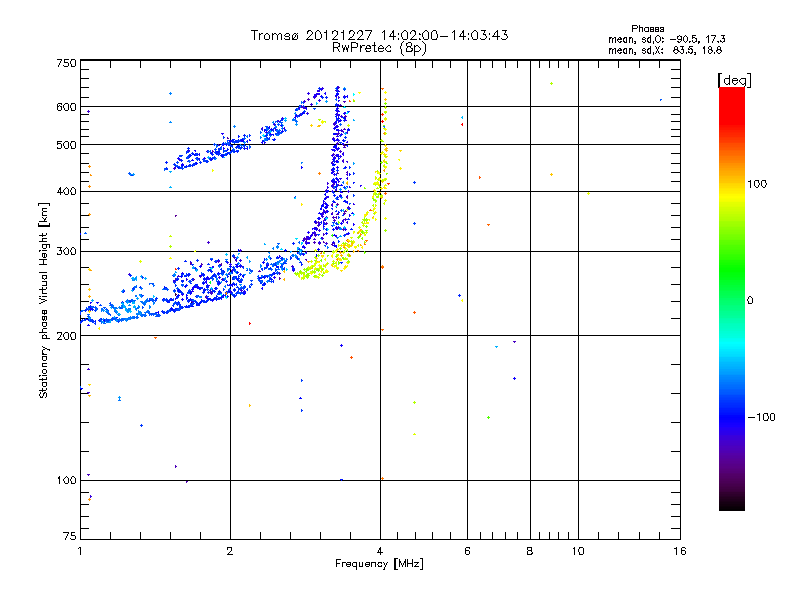This screenshot has width=800, height=600.
Task: Click the x-axis '10' tick label
Action: 578,551
